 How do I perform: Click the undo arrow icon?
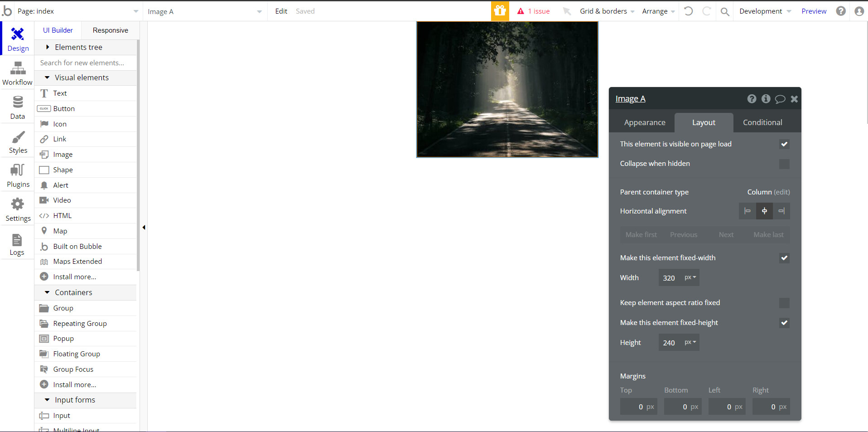click(x=689, y=11)
